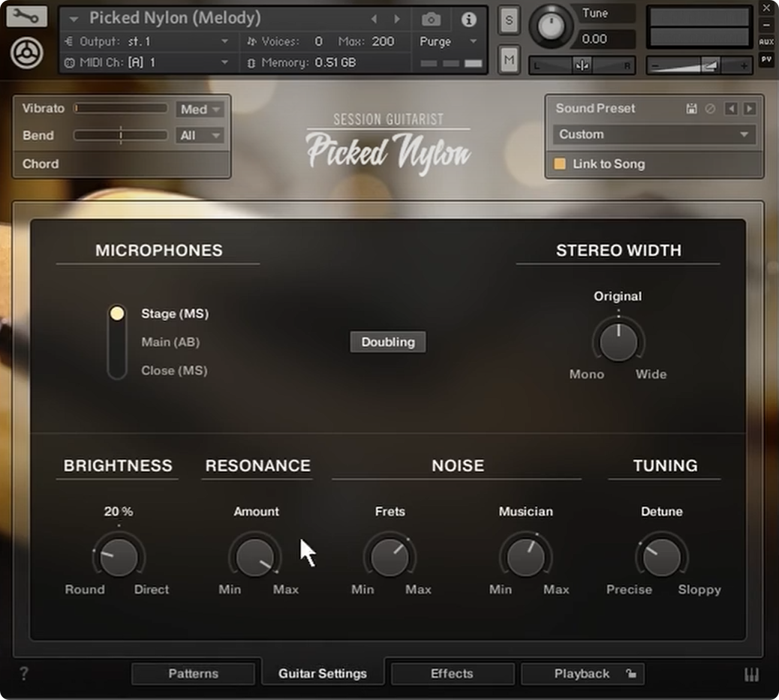Click the Tuning Detune knob
This screenshot has width=779, height=700.
(x=662, y=557)
